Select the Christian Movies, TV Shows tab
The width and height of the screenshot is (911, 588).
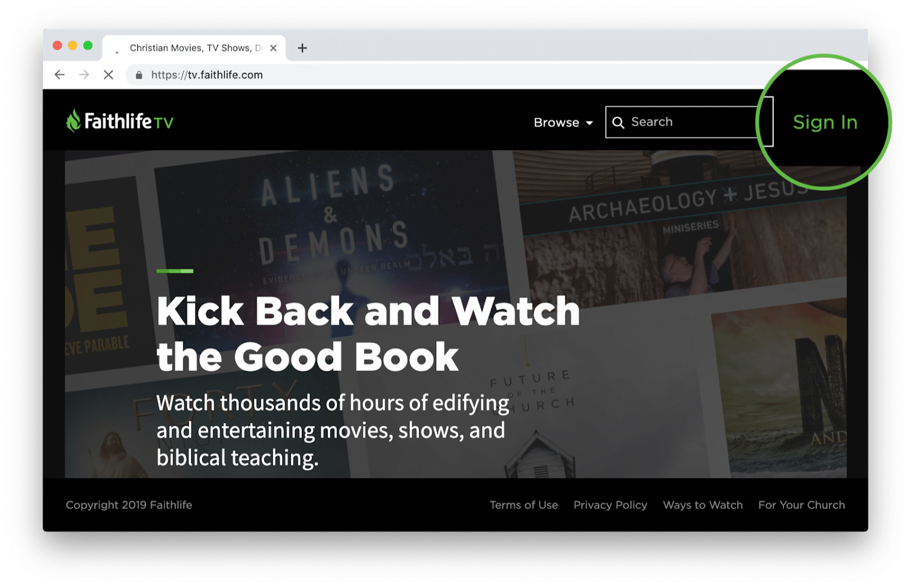[x=194, y=48]
